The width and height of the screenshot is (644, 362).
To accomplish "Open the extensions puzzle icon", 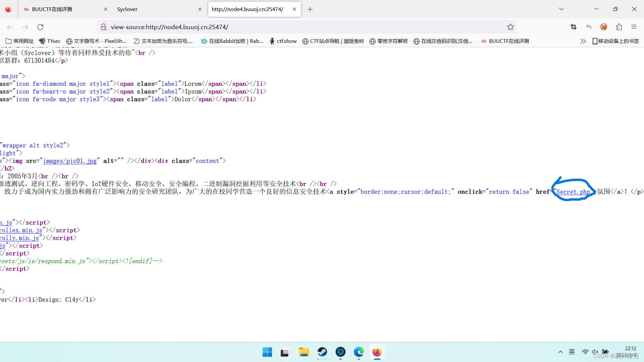I will (619, 27).
